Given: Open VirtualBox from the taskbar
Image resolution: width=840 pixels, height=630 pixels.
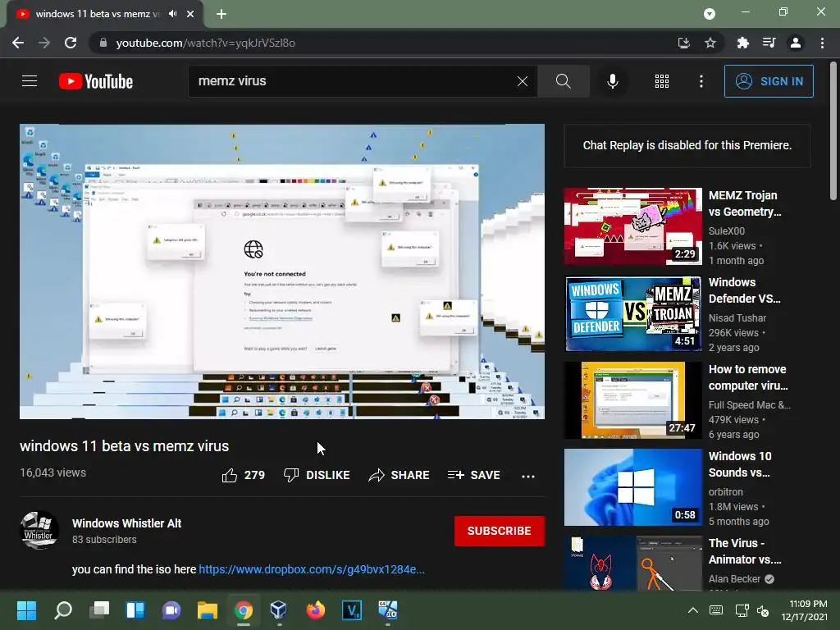Looking at the screenshot, I should tap(279, 610).
